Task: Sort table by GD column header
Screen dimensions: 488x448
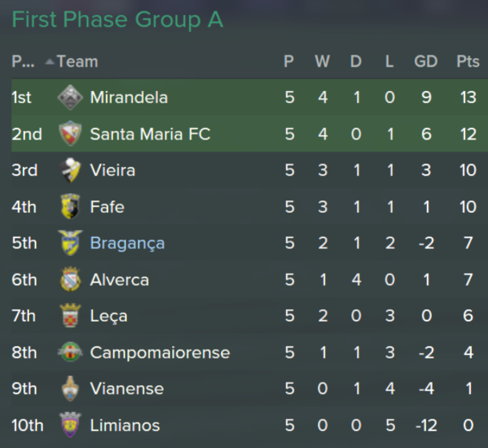Action: tap(426, 61)
